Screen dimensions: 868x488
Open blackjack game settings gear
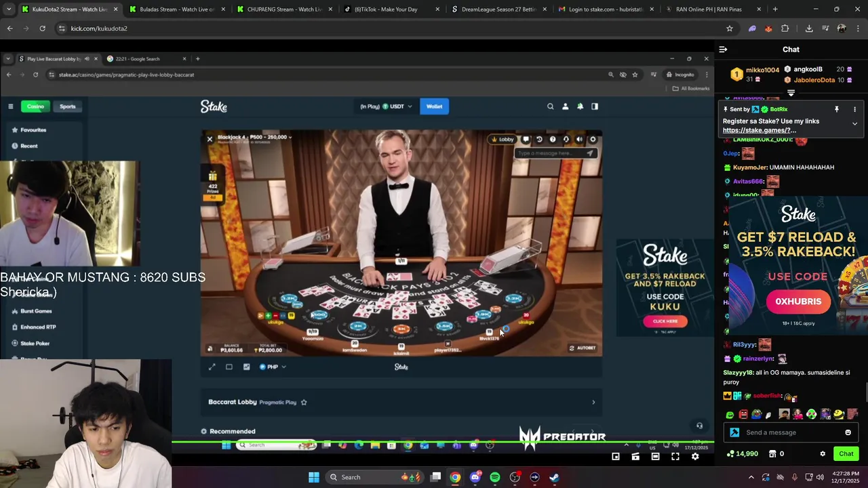[x=593, y=140]
